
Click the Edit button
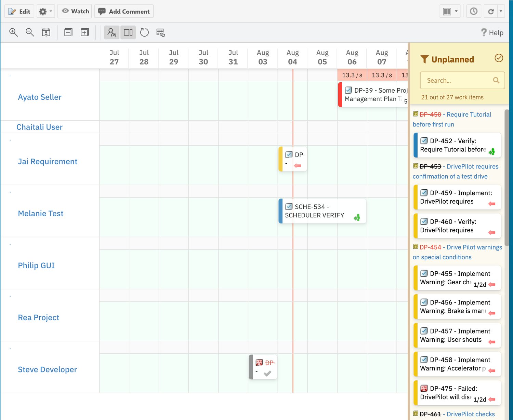pos(19,11)
